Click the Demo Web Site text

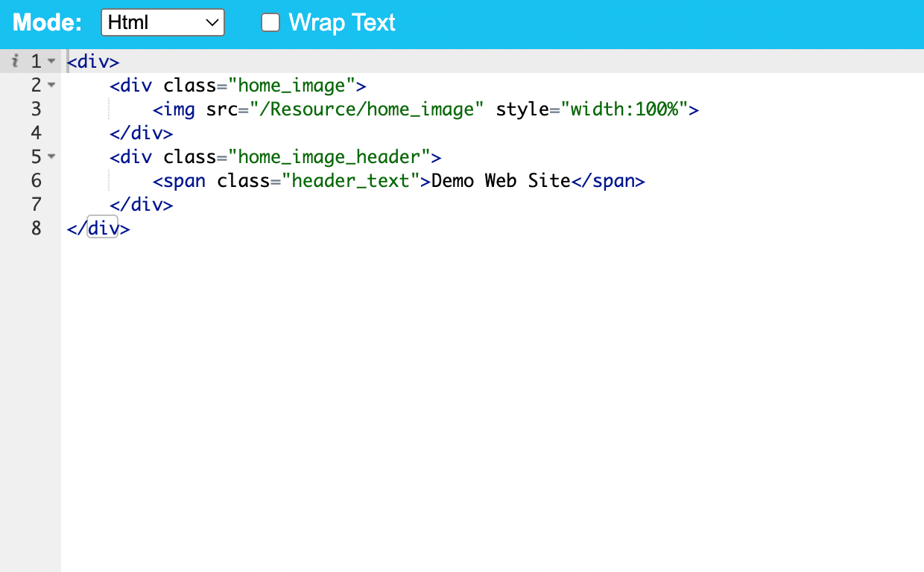[x=501, y=181]
